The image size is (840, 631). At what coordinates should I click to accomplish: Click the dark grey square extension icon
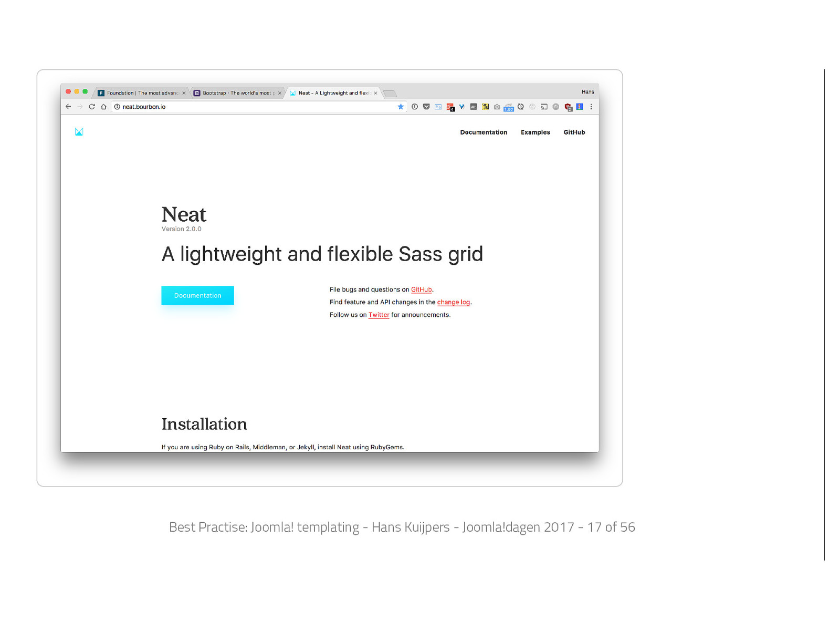click(x=474, y=107)
